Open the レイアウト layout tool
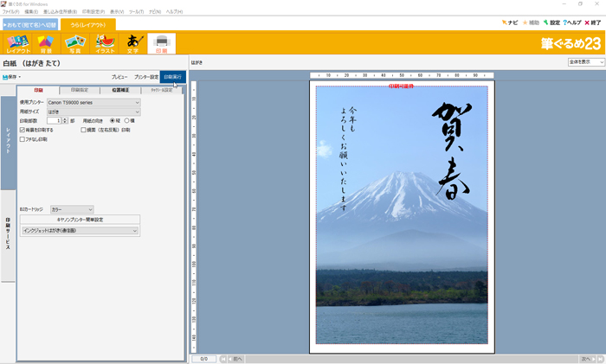 [x=17, y=43]
